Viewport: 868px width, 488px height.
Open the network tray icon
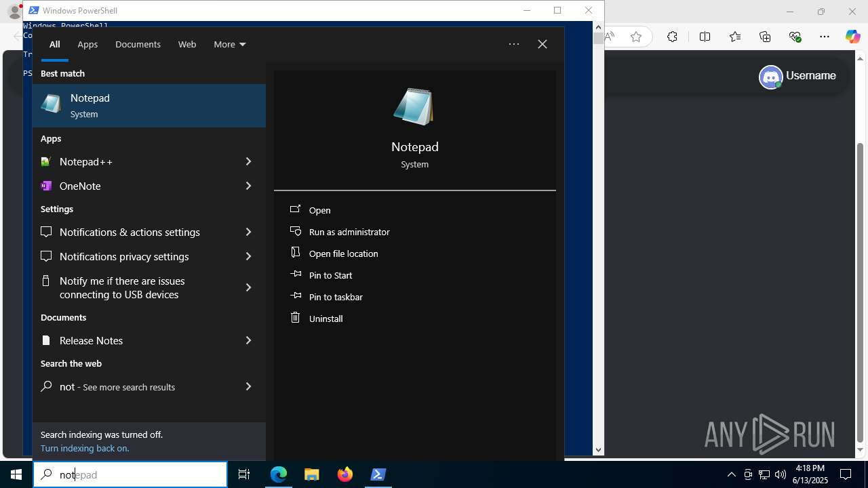pyautogui.click(x=764, y=474)
